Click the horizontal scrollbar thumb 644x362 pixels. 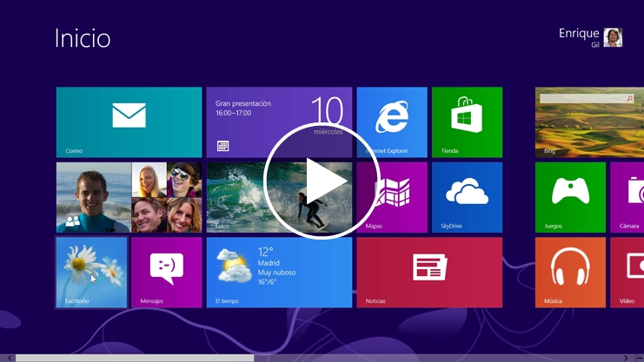pos(135,359)
